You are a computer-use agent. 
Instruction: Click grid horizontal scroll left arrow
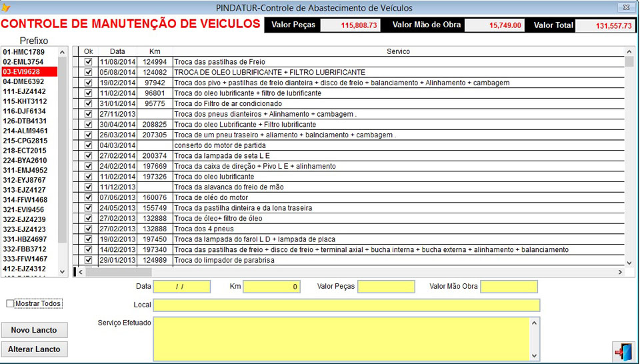(x=81, y=272)
